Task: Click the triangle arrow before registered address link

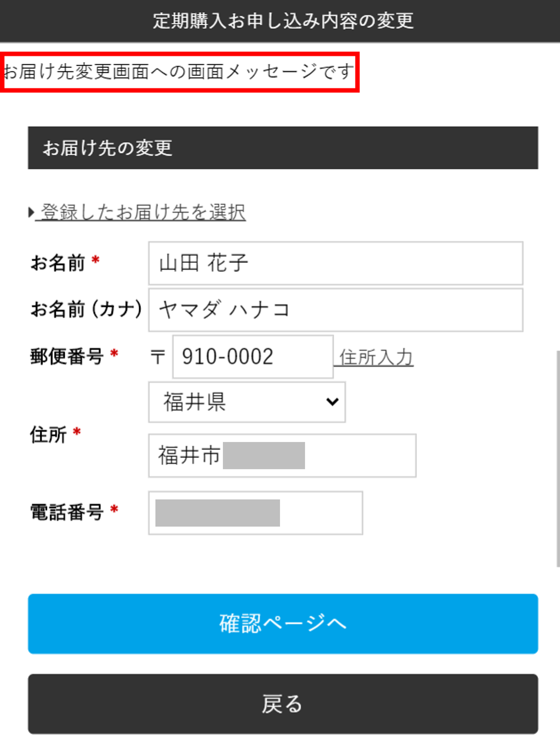Action: pos(31,213)
